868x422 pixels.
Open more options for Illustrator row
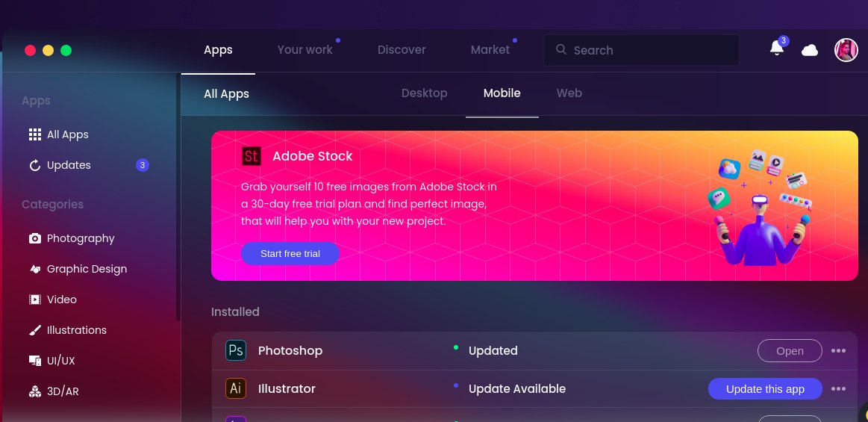838,389
